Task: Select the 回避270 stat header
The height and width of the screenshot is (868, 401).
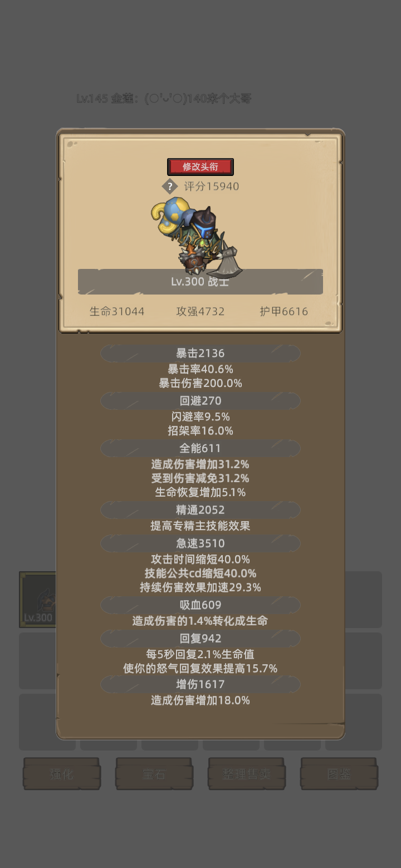Action: click(x=200, y=401)
